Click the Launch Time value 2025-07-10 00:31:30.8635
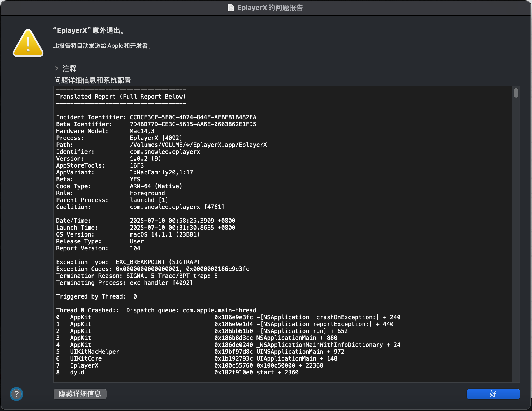Screen dimensions: 532x411 pyautogui.click(x=172, y=228)
